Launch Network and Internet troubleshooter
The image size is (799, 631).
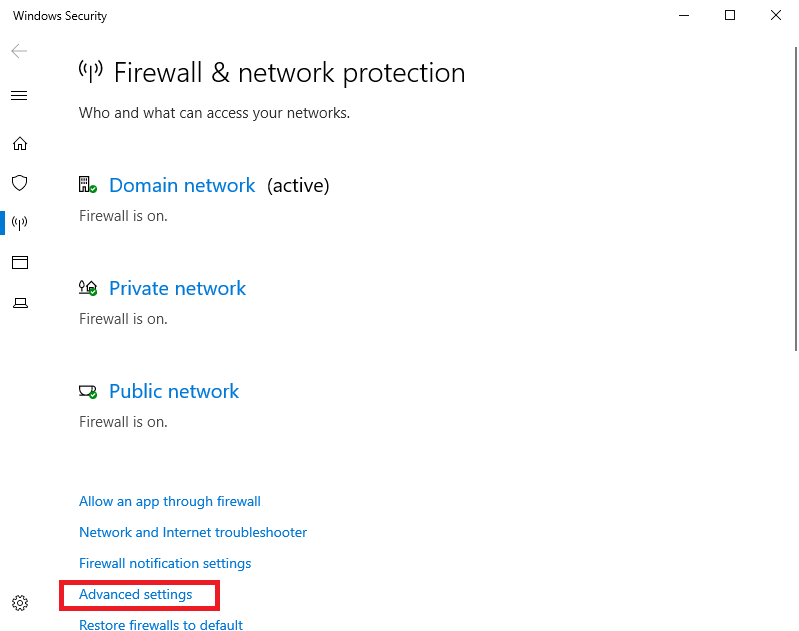pos(193,532)
